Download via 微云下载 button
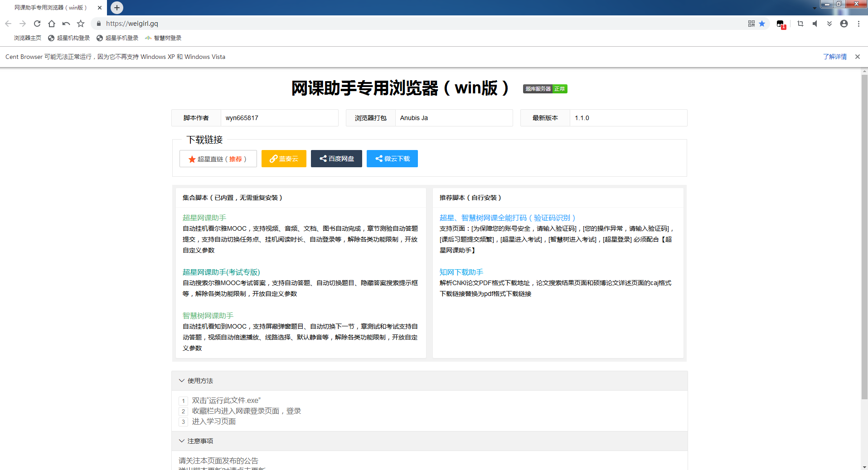Image resolution: width=868 pixels, height=470 pixels. [x=392, y=159]
